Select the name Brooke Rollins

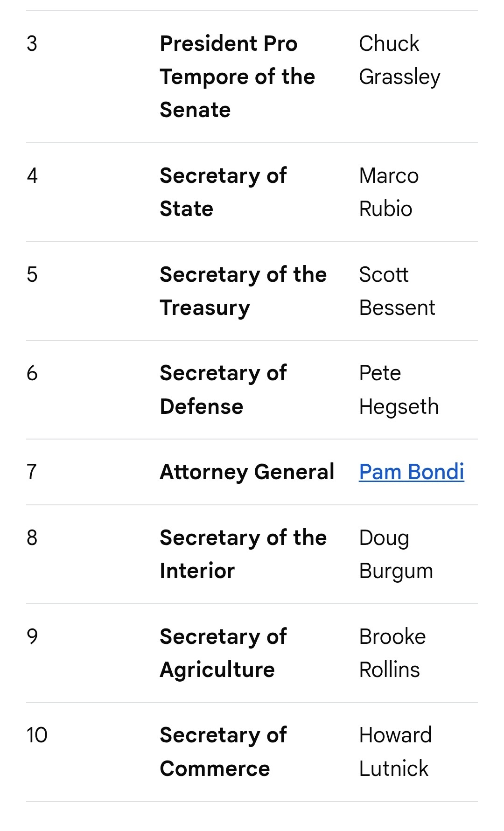[x=392, y=653]
